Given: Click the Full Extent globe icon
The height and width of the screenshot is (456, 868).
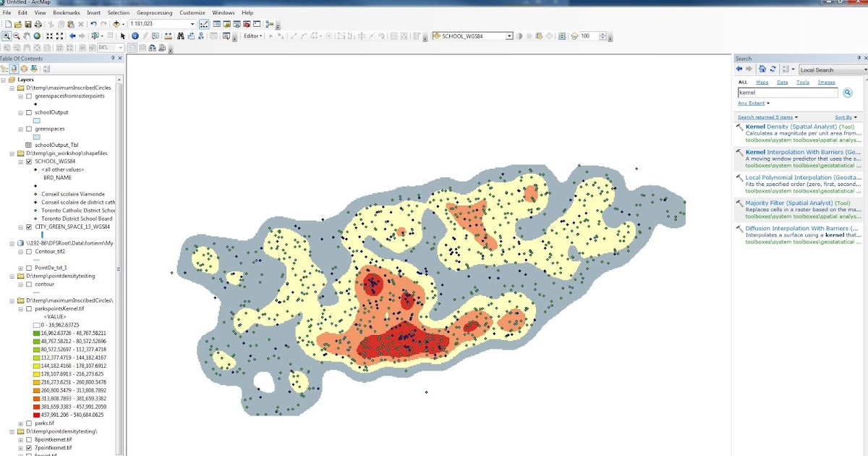Looking at the screenshot, I should click(x=37, y=35).
